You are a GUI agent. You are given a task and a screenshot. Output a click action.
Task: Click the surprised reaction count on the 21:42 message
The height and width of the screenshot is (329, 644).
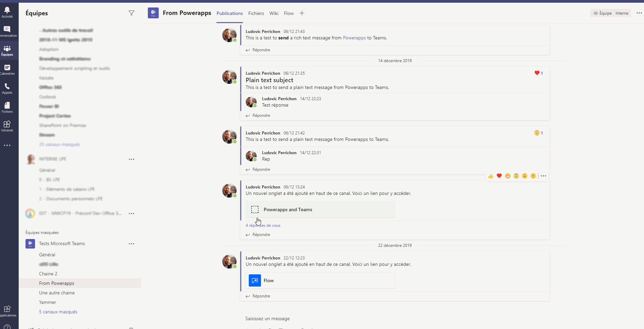[539, 133]
